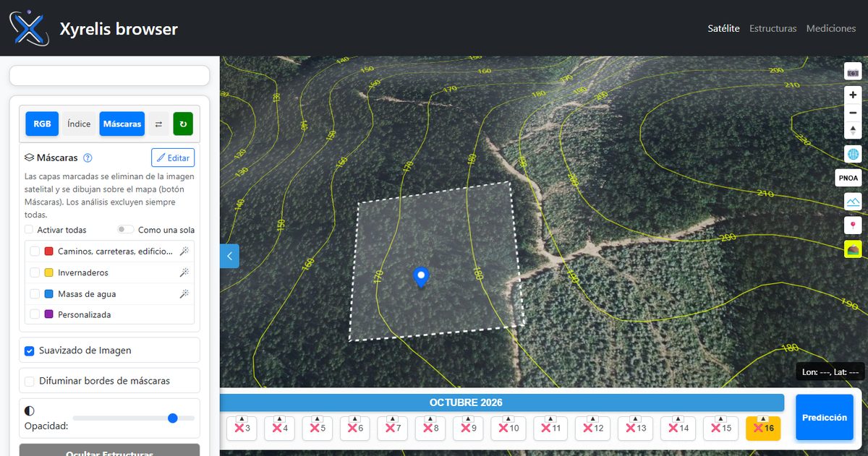Screen dimensions: 868x456
Task: Open the Satélite tab
Action: (723, 28)
